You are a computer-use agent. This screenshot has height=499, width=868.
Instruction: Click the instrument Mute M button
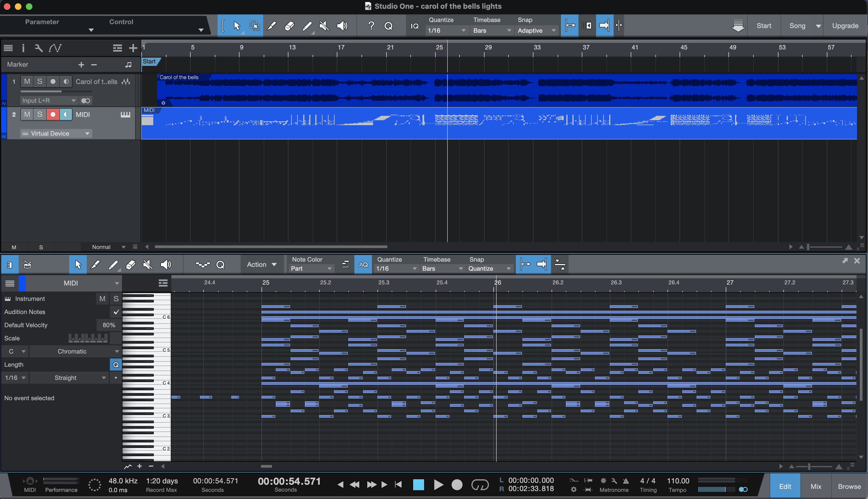[102, 299]
